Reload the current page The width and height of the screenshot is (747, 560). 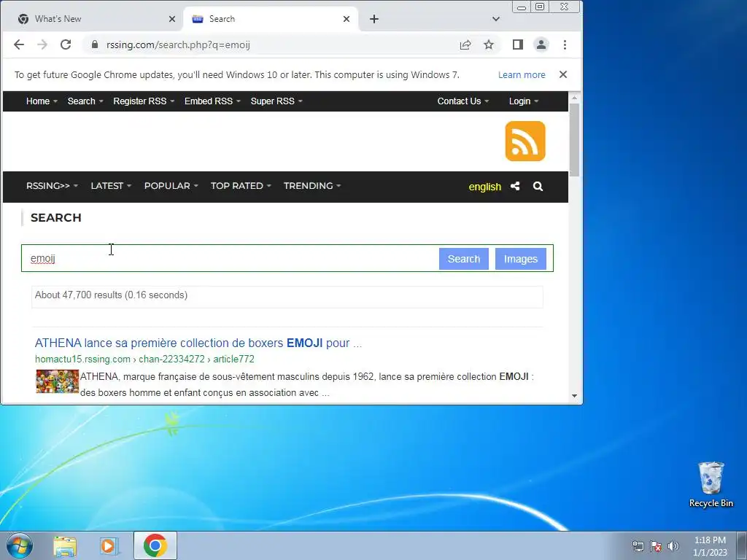tap(66, 44)
